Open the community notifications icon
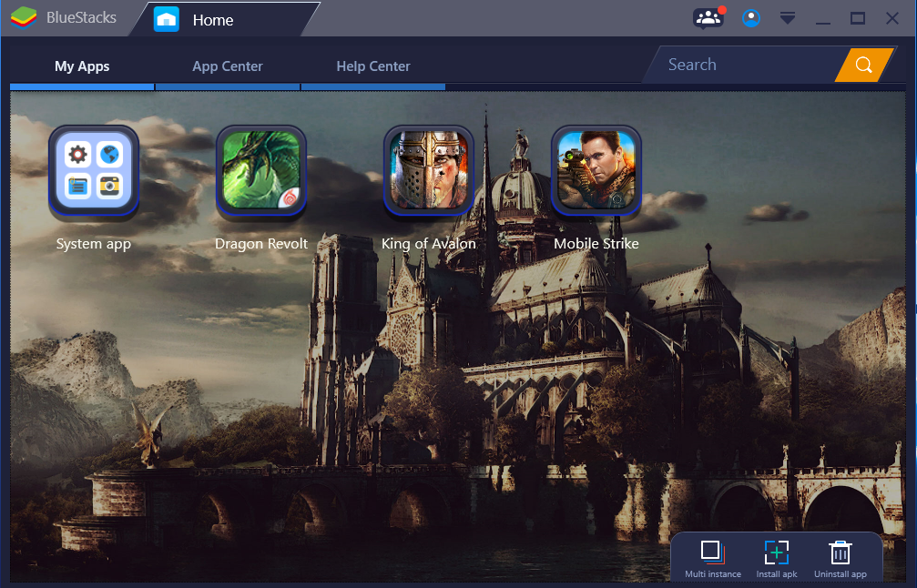 pos(708,18)
